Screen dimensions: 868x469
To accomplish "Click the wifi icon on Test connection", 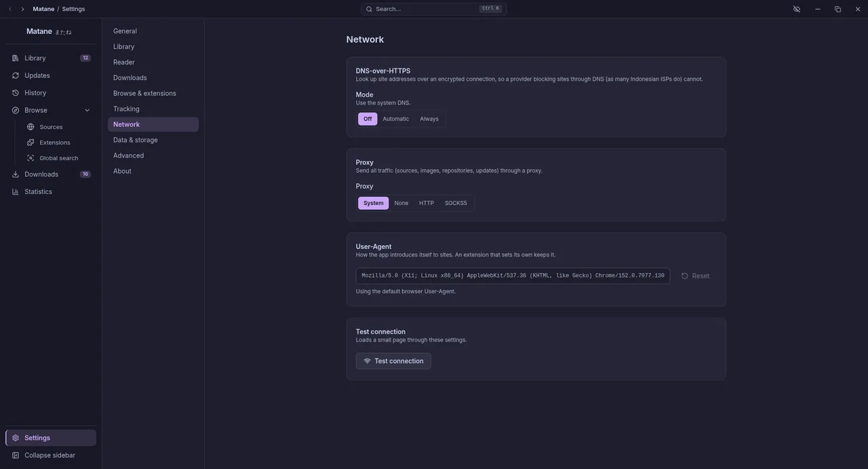I will 368,361.
